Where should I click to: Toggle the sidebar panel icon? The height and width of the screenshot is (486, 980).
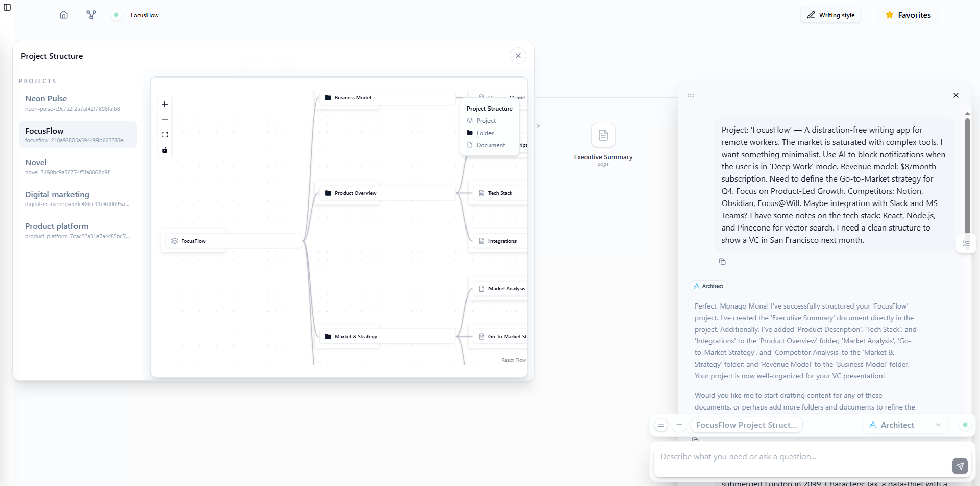point(7,7)
